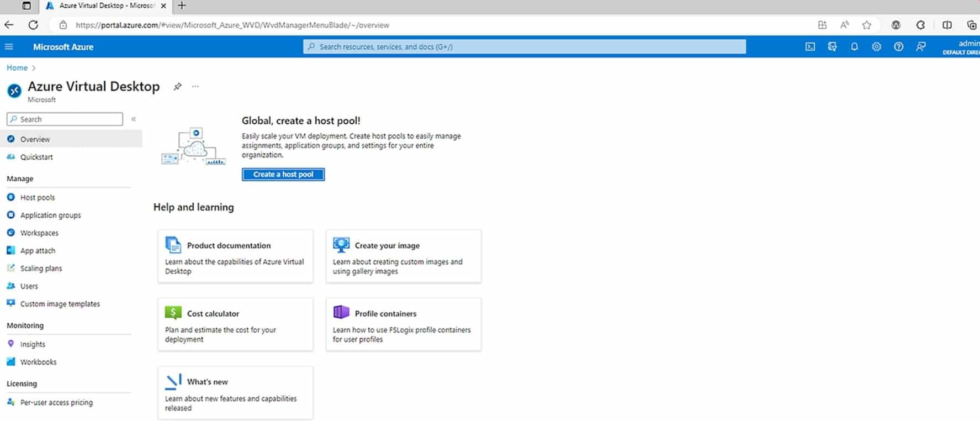The image size is (980, 421).
Task: Click the Create a host pool button
Action: [283, 174]
